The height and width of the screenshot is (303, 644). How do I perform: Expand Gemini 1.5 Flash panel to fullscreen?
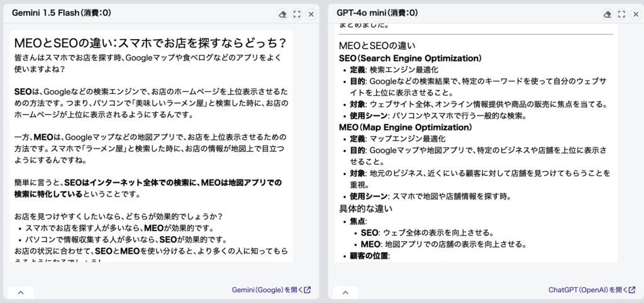click(x=297, y=14)
